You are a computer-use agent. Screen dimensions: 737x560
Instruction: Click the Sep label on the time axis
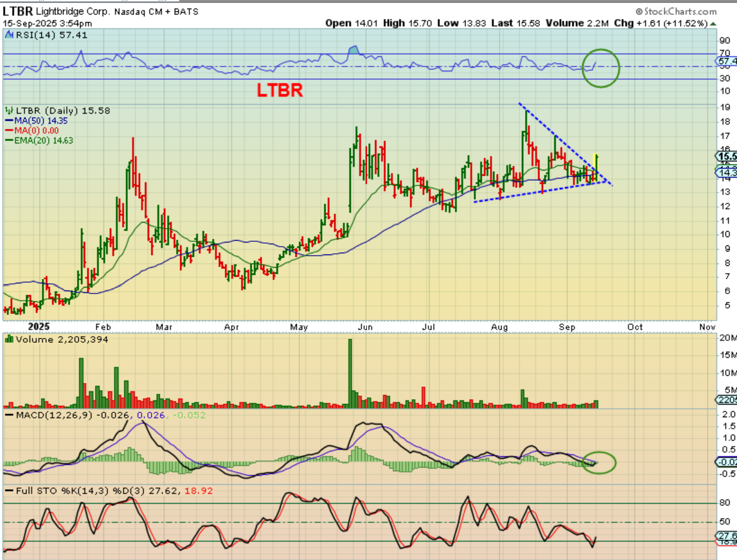click(x=567, y=327)
